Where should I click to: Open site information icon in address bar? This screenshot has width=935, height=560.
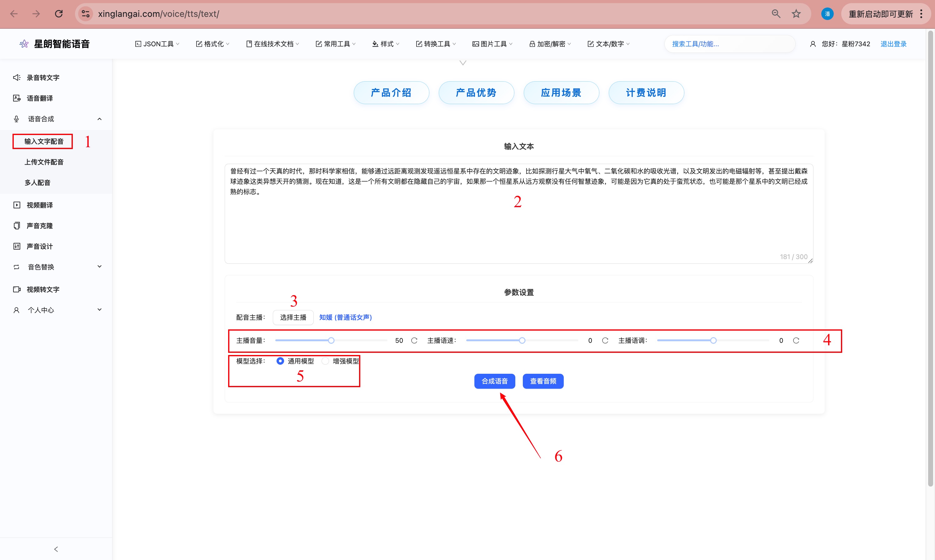click(x=86, y=14)
